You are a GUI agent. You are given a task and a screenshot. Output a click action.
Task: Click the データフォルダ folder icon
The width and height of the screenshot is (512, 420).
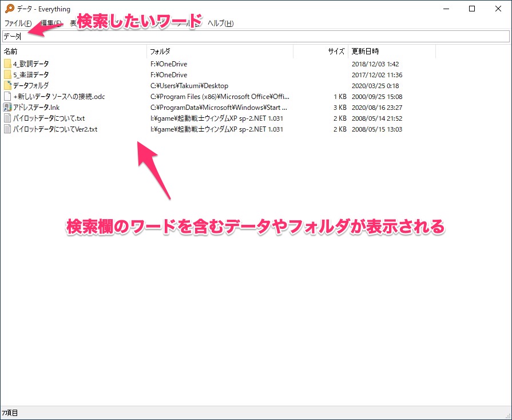[7, 86]
